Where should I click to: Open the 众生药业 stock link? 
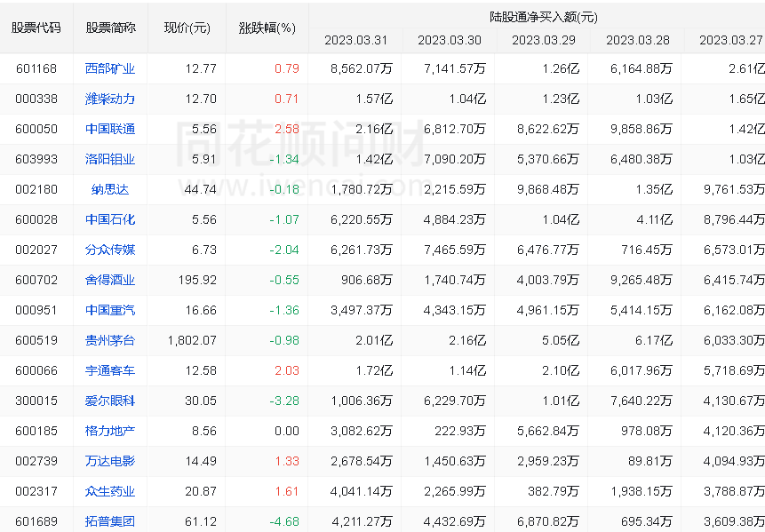pyautogui.click(x=110, y=491)
